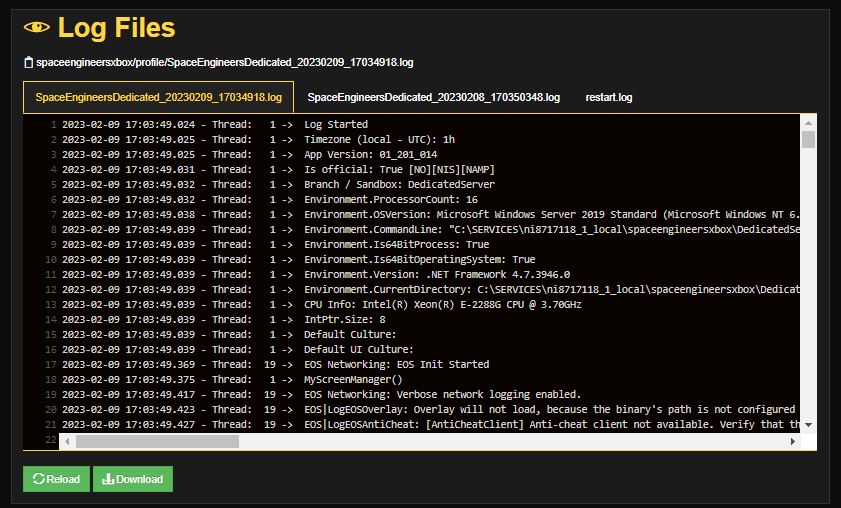Select the restart.log tab
Screen dimensions: 841x508
(x=609, y=98)
